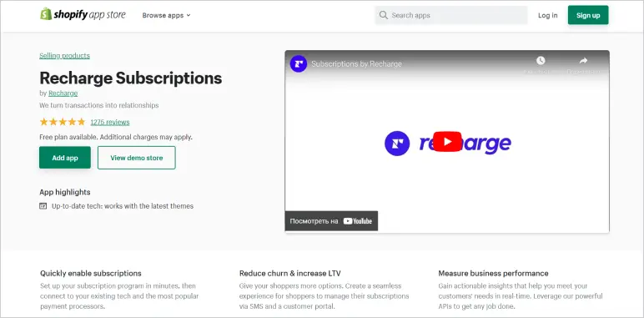Click 'We turn transactions into relationships' tagline
Screen dimensions: 644x318
click(x=99, y=105)
